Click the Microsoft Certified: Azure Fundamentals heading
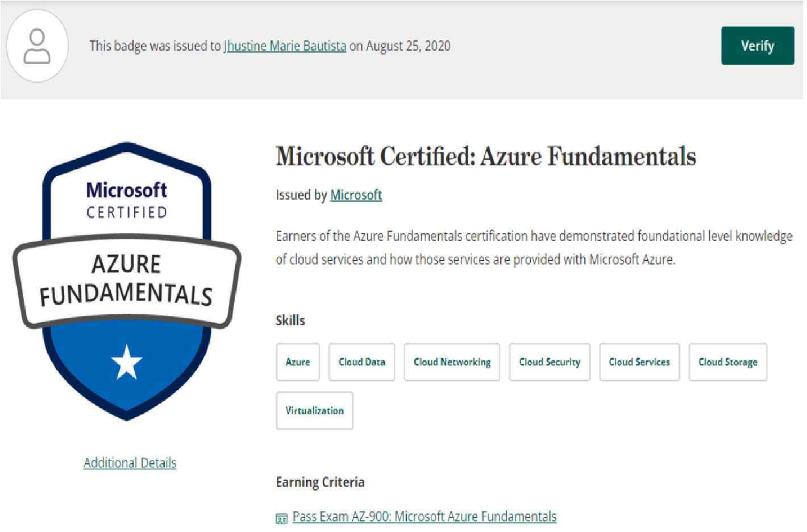Screen dimensions: 807x532 tap(485, 156)
